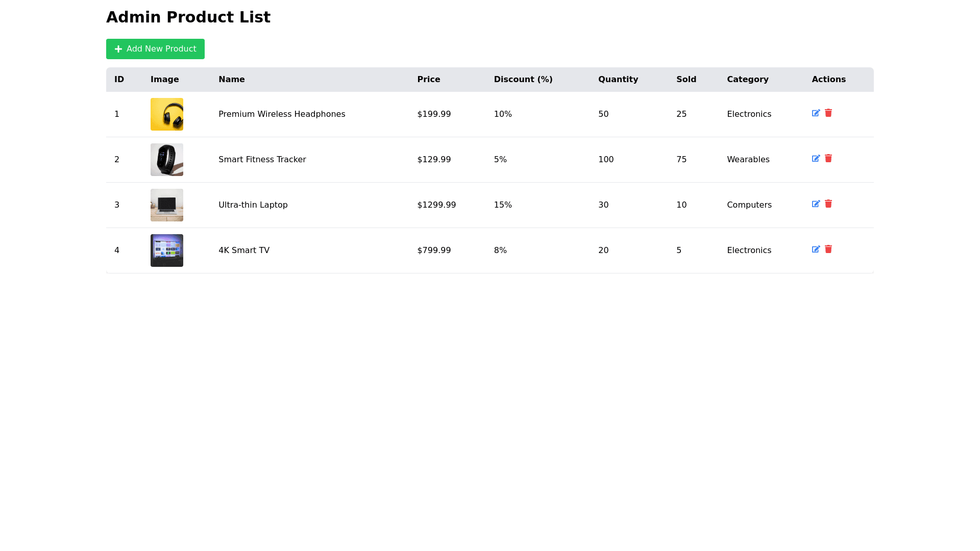
Task: Click the Price column header
Action: [429, 80]
